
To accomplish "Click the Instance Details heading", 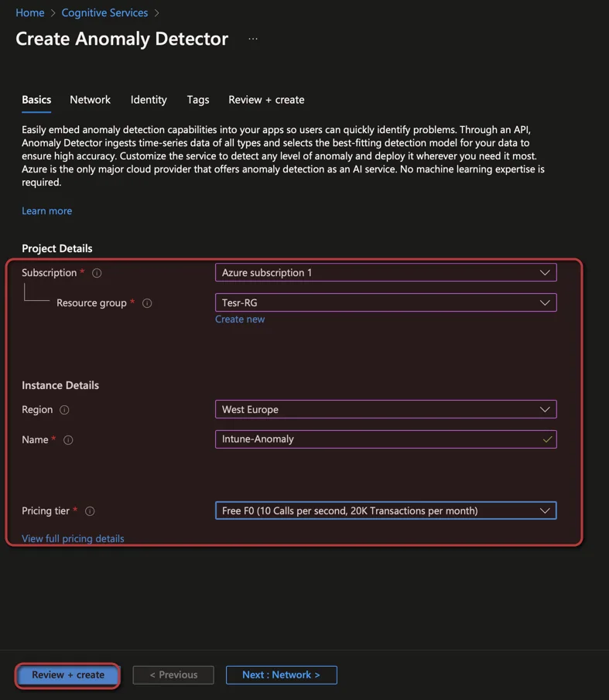I will (60, 385).
